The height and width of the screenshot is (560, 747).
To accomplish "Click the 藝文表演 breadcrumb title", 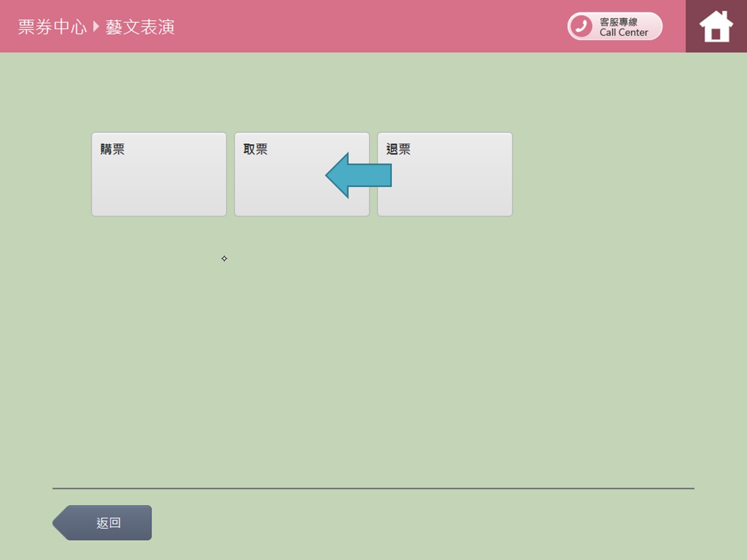I will point(140,27).
